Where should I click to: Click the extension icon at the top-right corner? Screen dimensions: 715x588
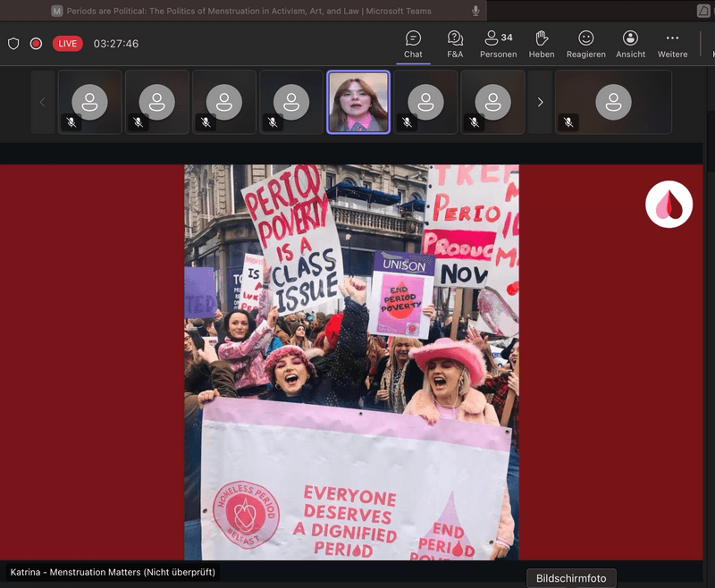pyautogui.click(x=703, y=11)
